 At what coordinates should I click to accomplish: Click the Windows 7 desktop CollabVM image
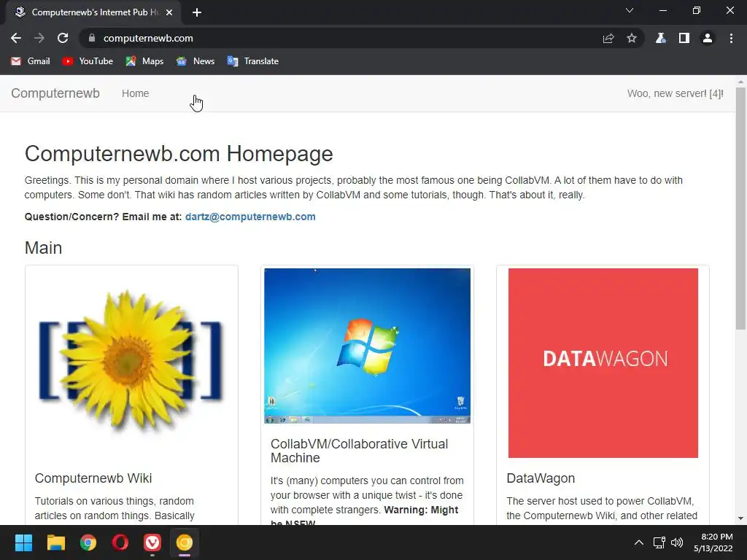coord(368,346)
